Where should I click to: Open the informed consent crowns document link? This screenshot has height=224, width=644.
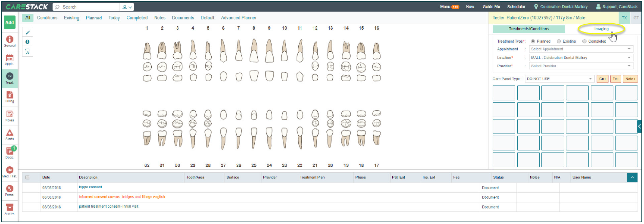pyautogui.click(x=122, y=197)
